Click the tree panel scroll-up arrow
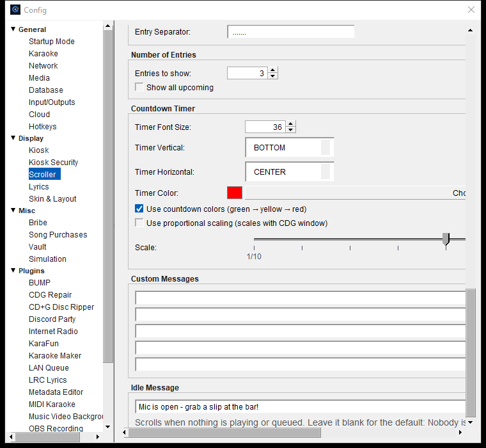 point(108,26)
